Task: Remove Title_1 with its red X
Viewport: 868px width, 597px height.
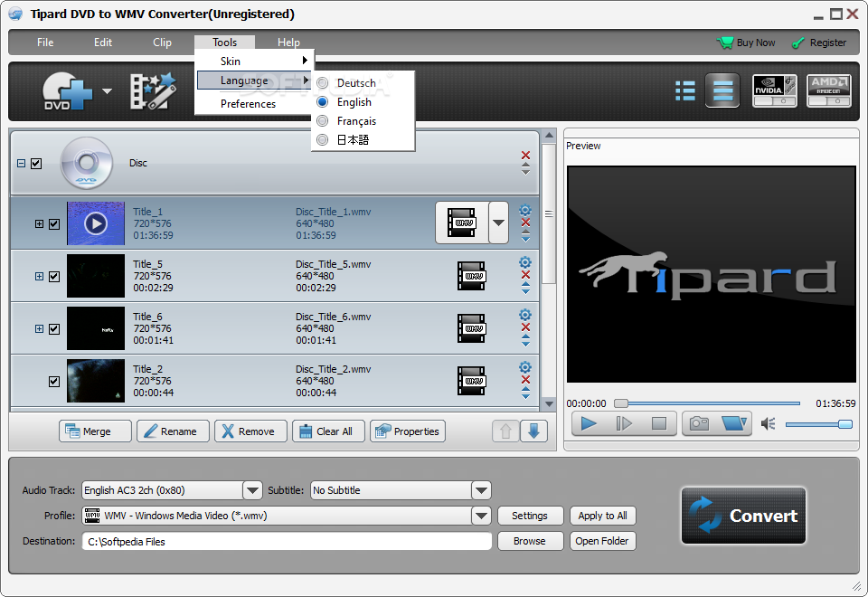Action: 525,223
